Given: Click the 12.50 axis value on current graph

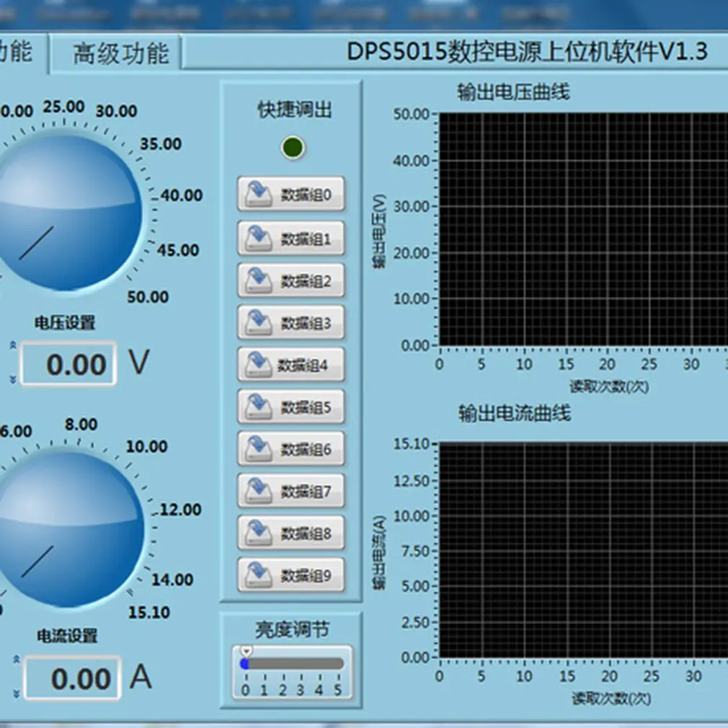Looking at the screenshot, I should tap(412, 481).
